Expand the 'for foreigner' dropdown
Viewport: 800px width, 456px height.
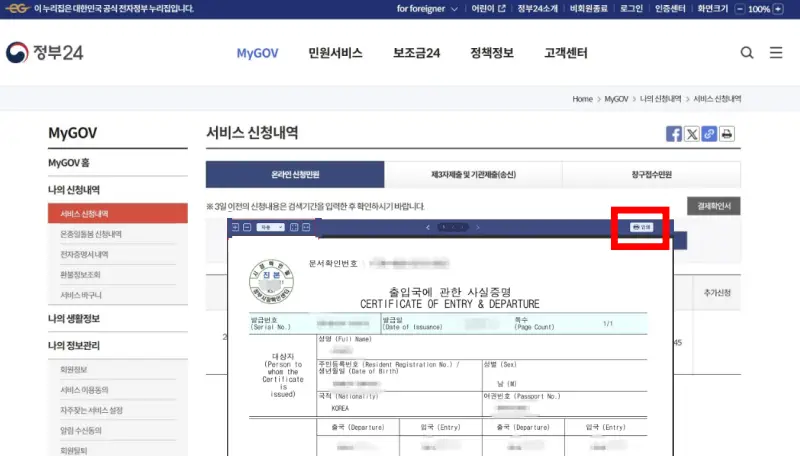pos(427,9)
